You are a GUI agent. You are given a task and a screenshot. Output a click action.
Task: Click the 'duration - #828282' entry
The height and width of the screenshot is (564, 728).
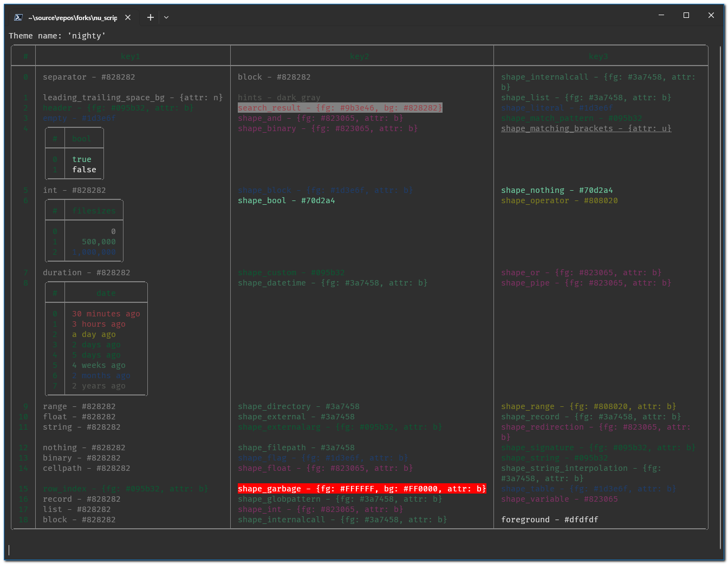pyautogui.click(x=87, y=273)
